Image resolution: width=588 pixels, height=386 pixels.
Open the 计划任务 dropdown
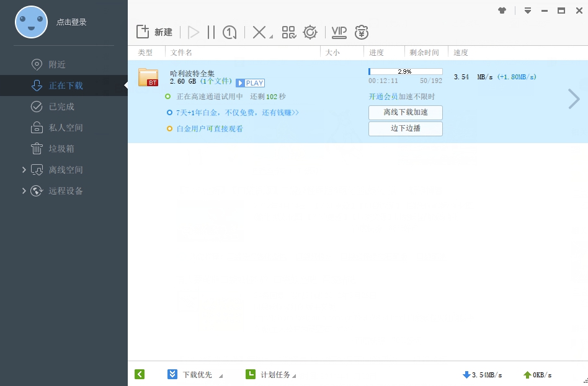click(x=295, y=374)
